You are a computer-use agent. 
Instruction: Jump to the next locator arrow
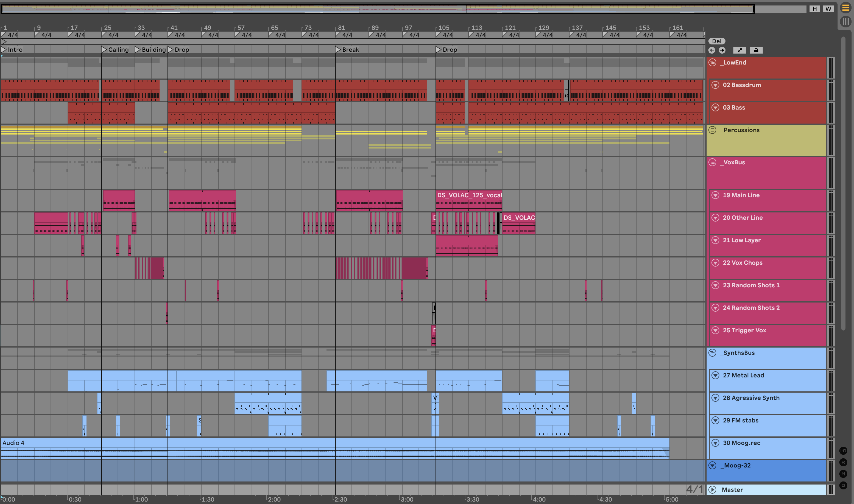tap(722, 50)
